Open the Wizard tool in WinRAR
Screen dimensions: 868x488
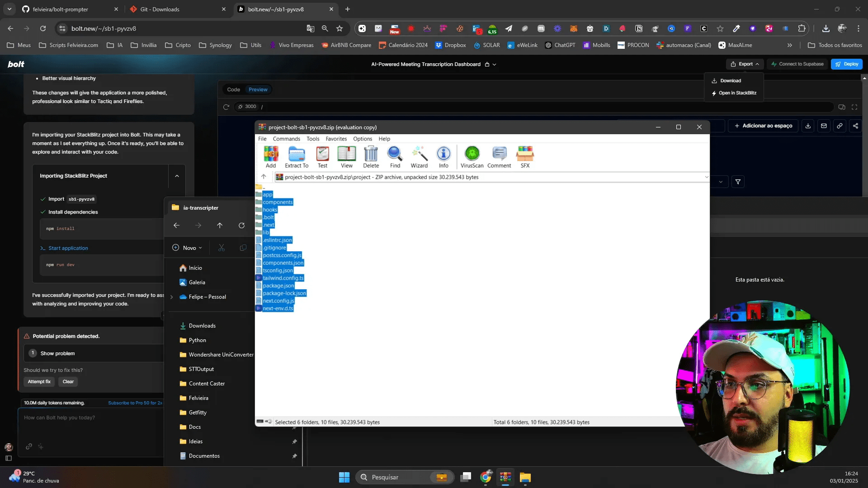point(419,157)
